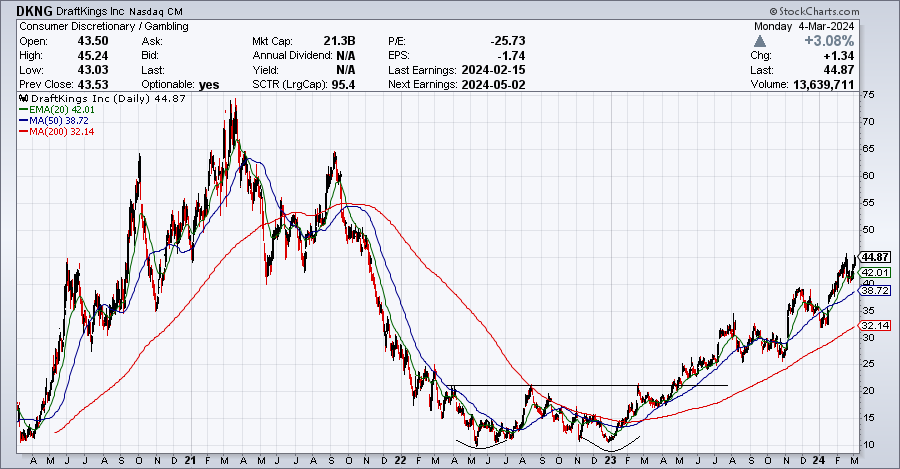Click the year 24 label on time axis

(819, 460)
